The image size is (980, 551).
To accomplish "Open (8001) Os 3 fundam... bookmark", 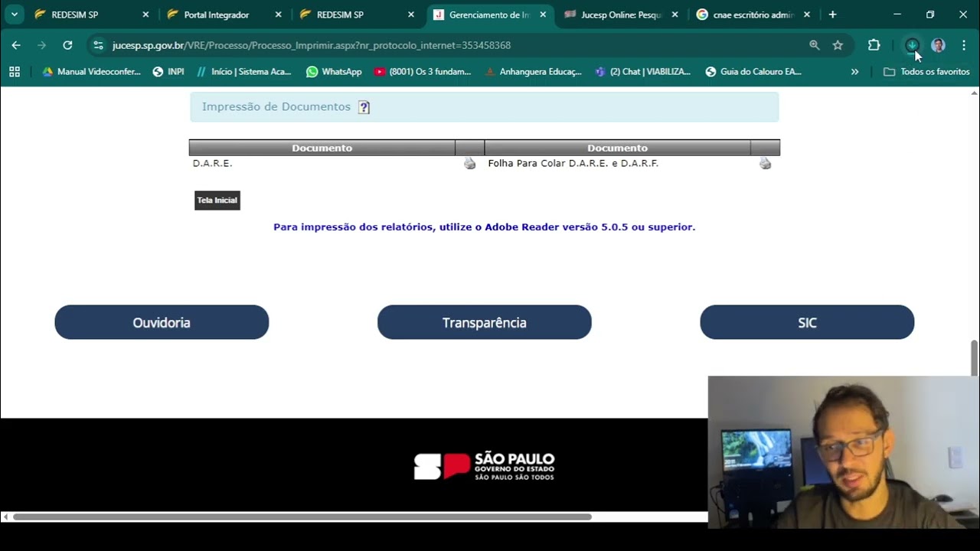I will click(423, 72).
